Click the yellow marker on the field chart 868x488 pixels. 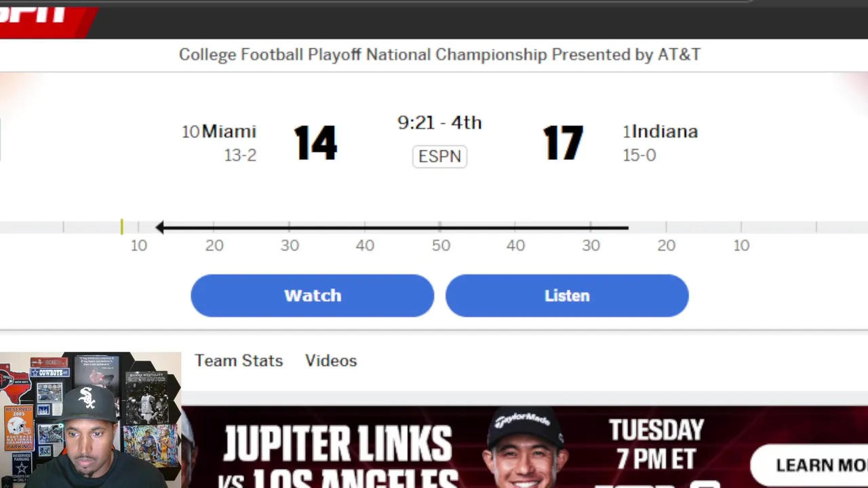click(122, 227)
